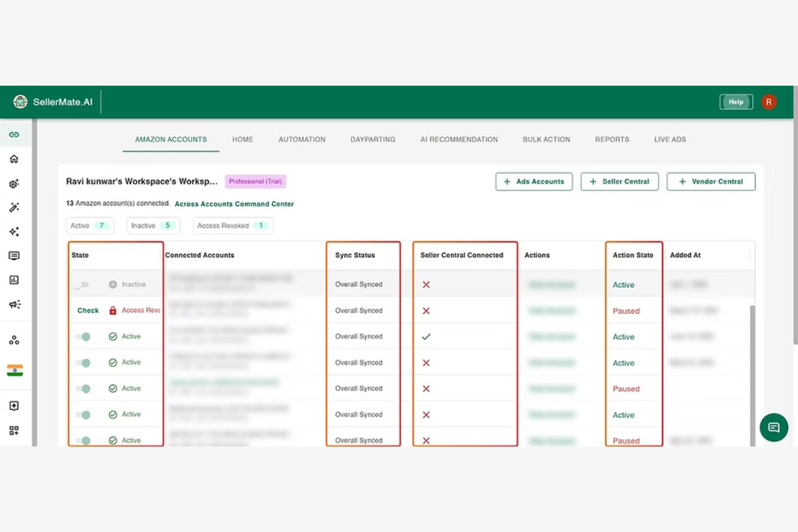The height and width of the screenshot is (532, 798).
Task: Click the megaphone announcements icon
Action: pos(14,304)
